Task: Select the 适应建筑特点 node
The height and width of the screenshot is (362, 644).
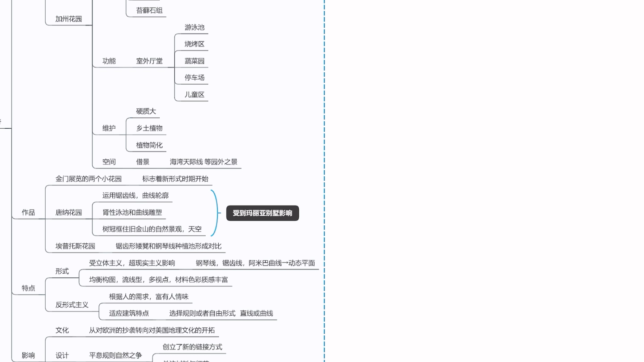Action: click(129, 313)
